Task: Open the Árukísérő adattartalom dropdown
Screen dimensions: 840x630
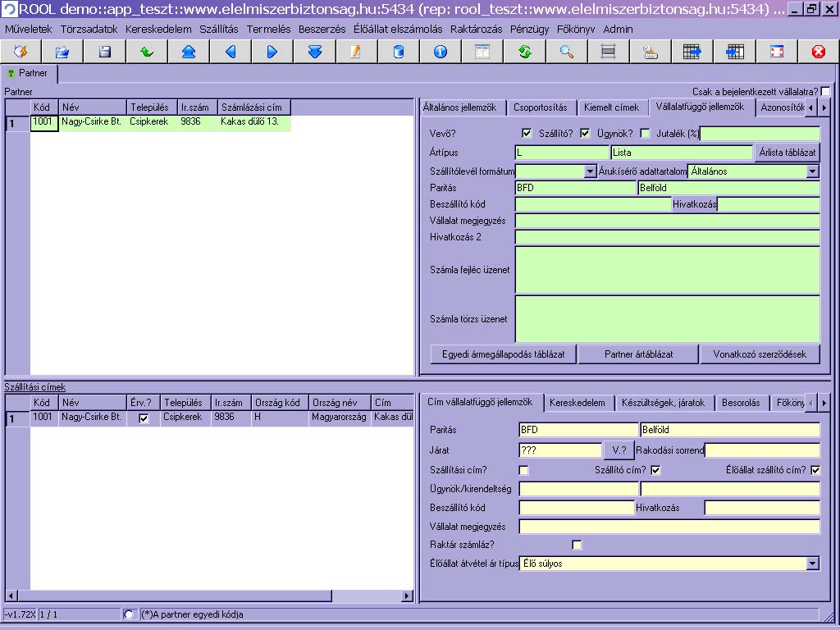Action: (812, 171)
